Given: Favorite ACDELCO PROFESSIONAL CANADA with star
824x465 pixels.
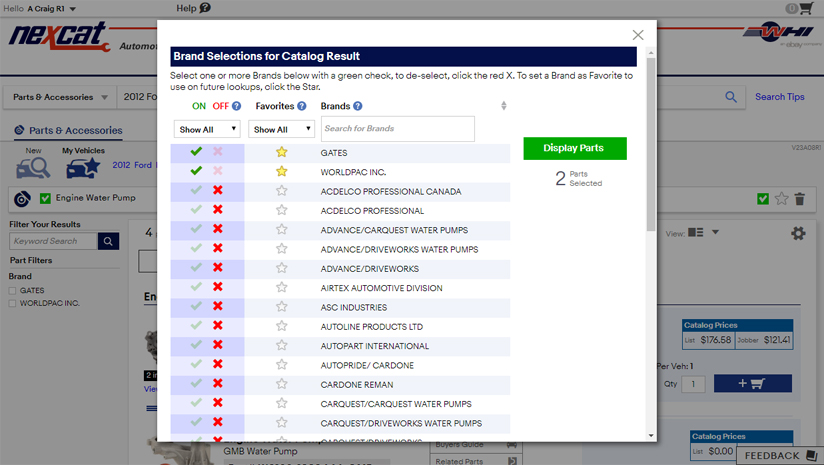Looking at the screenshot, I should [x=282, y=191].
